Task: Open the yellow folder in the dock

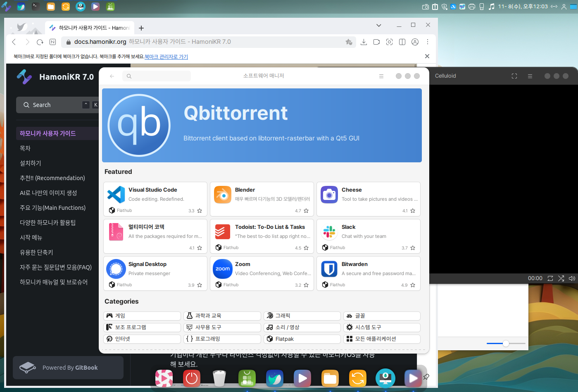Action: point(330,378)
